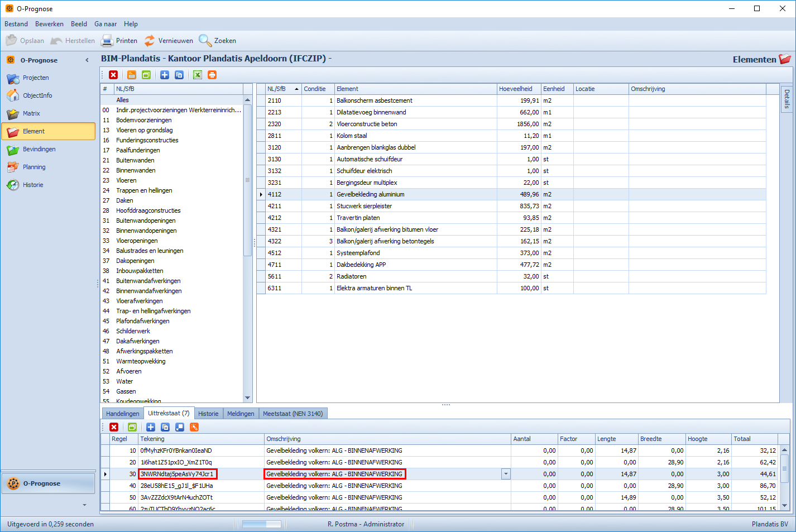Select the Systeemplafond element row
The height and width of the screenshot is (532, 796).
358,253
